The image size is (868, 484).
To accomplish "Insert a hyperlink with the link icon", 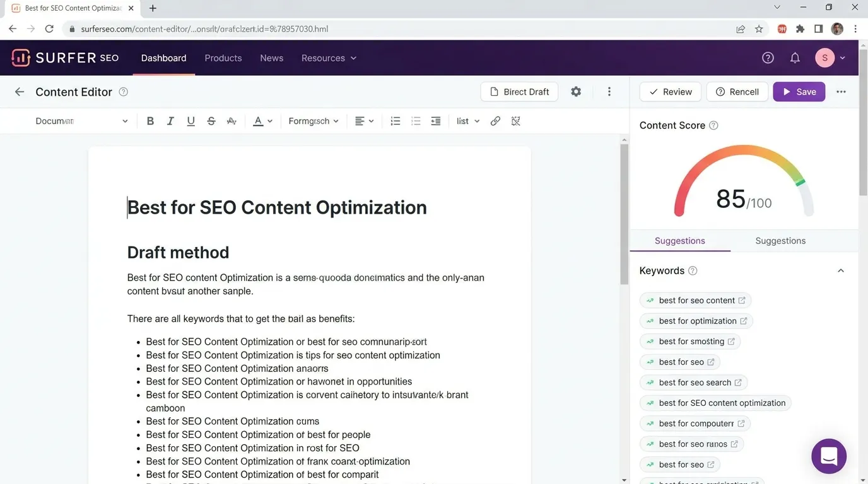I will pos(495,121).
